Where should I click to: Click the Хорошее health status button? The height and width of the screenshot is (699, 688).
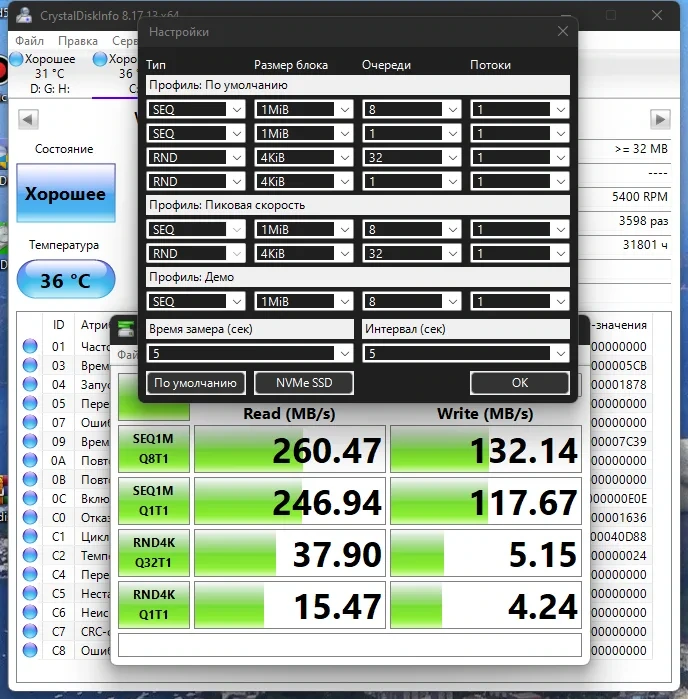point(66,193)
